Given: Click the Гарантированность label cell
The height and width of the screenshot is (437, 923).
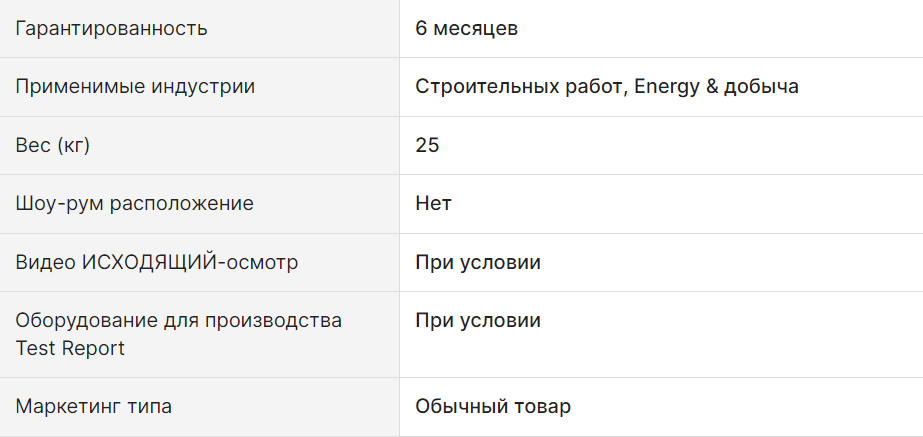Looking at the screenshot, I should coord(200,28).
